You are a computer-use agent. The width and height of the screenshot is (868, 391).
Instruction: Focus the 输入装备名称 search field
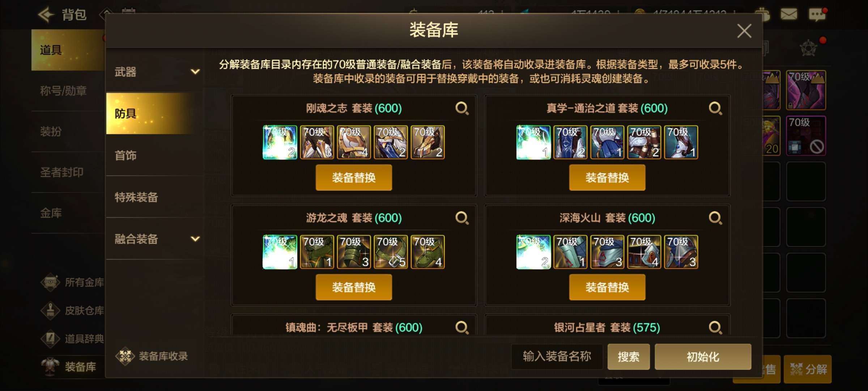point(557,357)
